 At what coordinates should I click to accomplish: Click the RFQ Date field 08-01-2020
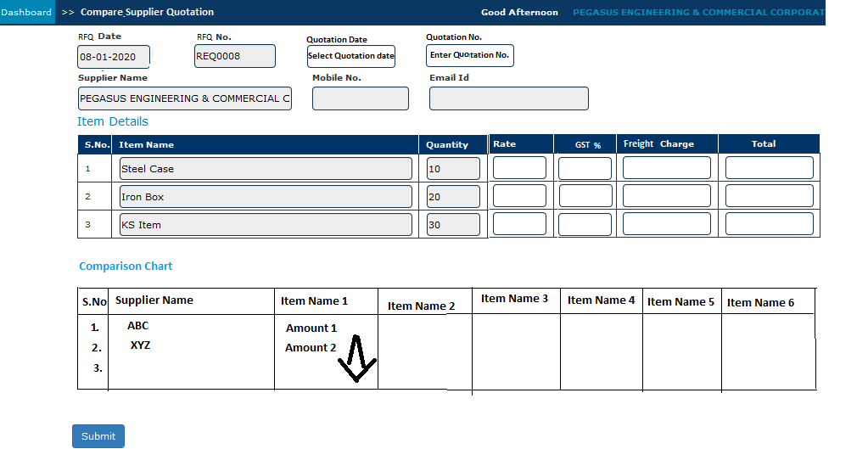coord(114,57)
